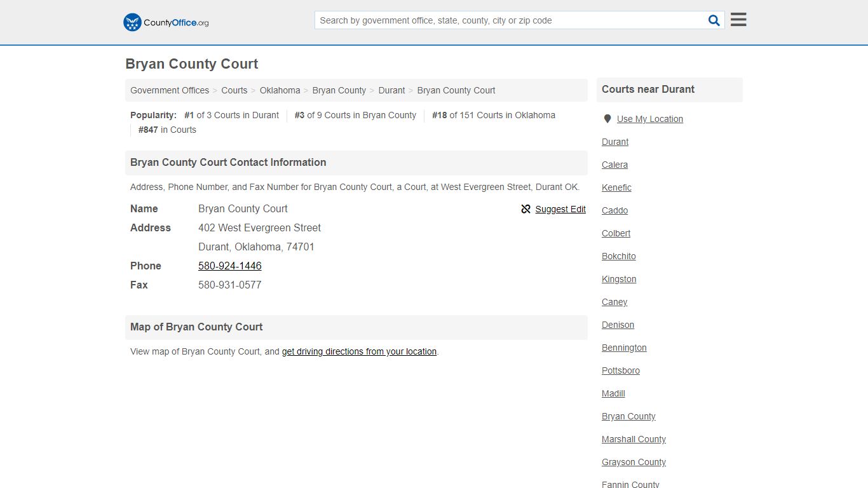Open Oklahoma breadcrumb link
Viewport: 868px width, 488px height.
(280, 90)
